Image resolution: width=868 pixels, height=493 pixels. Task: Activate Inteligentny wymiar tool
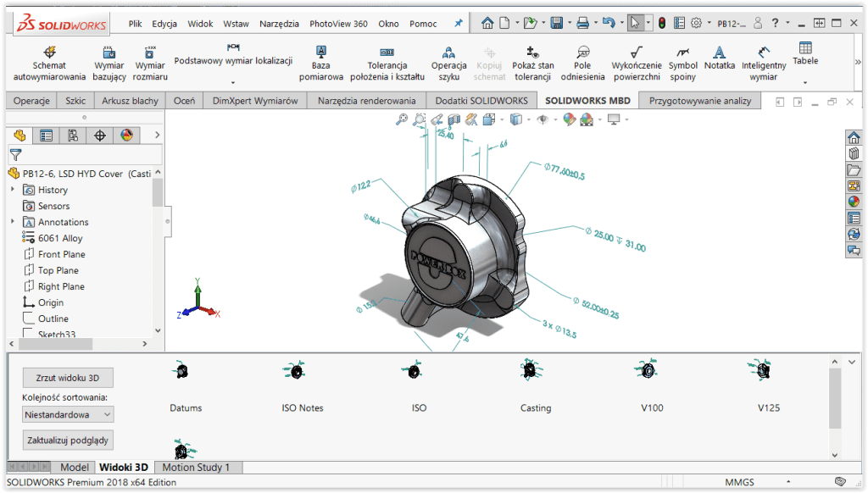764,64
